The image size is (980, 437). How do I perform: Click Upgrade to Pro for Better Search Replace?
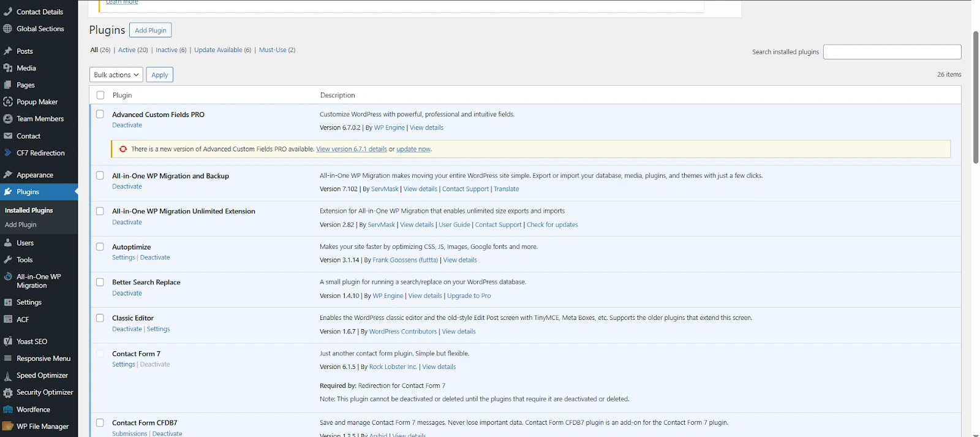point(469,295)
